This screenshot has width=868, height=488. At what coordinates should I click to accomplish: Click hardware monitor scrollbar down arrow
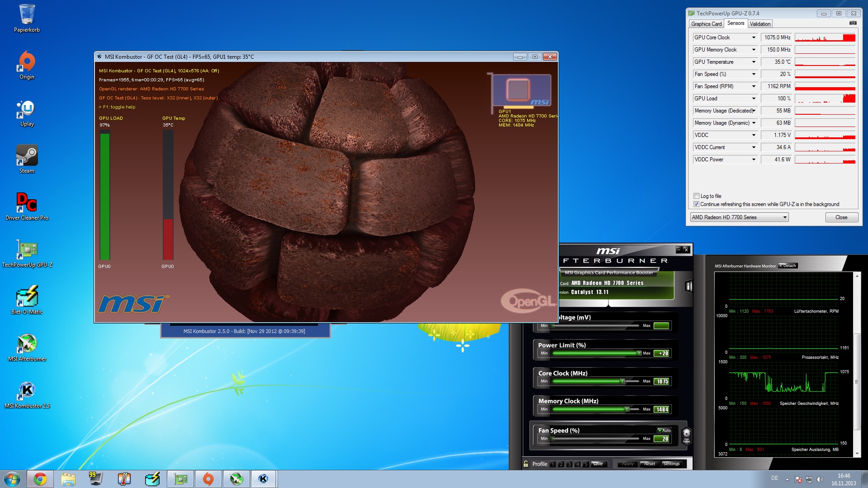coord(857,453)
